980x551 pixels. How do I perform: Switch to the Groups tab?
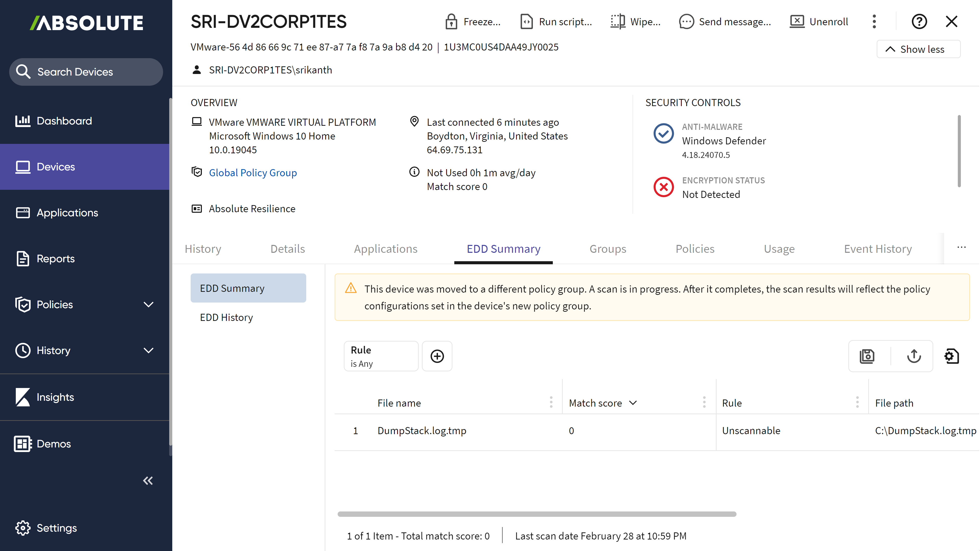tap(608, 249)
